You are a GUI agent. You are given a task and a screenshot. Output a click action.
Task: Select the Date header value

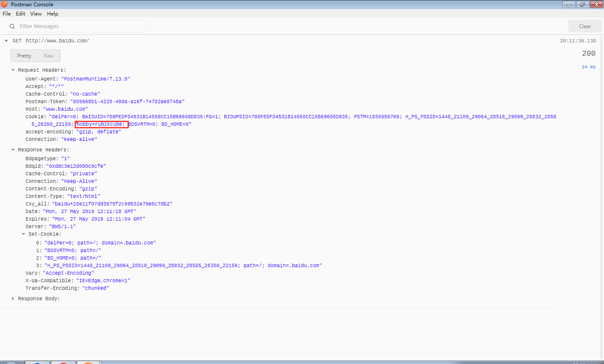[89, 211]
